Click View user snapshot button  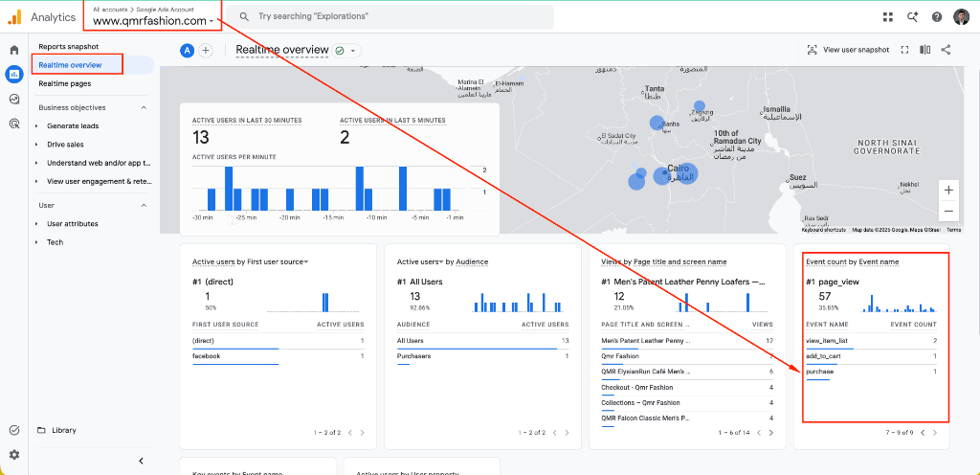click(848, 50)
